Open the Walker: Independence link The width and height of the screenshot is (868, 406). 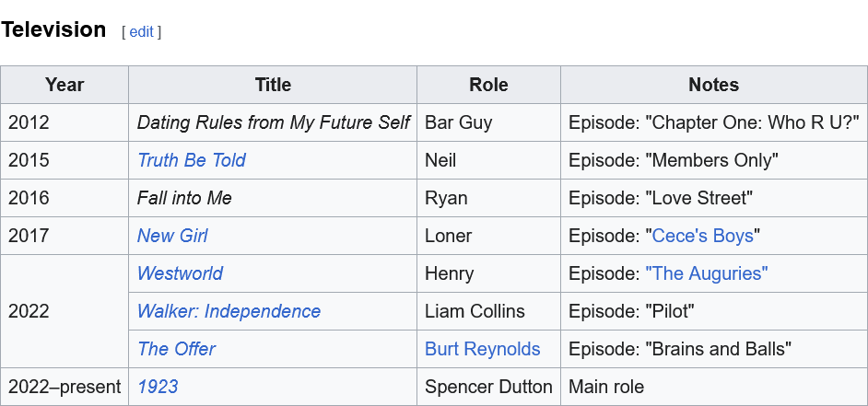coord(229,311)
